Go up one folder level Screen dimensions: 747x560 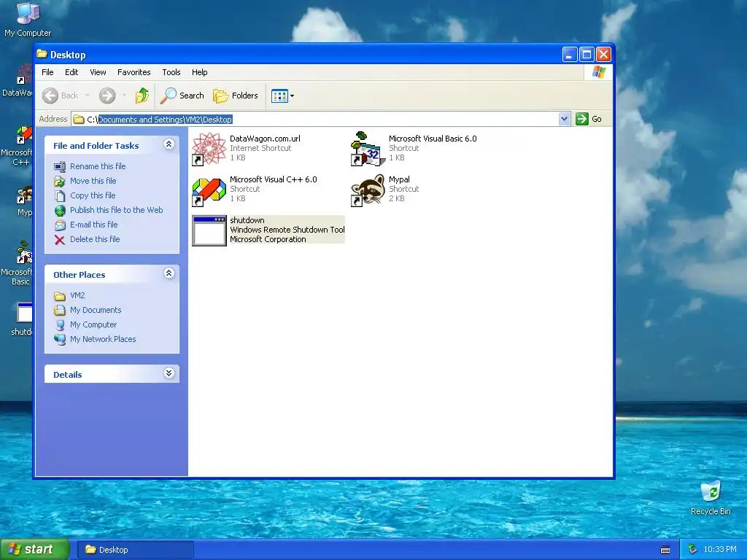(x=142, y=96)
